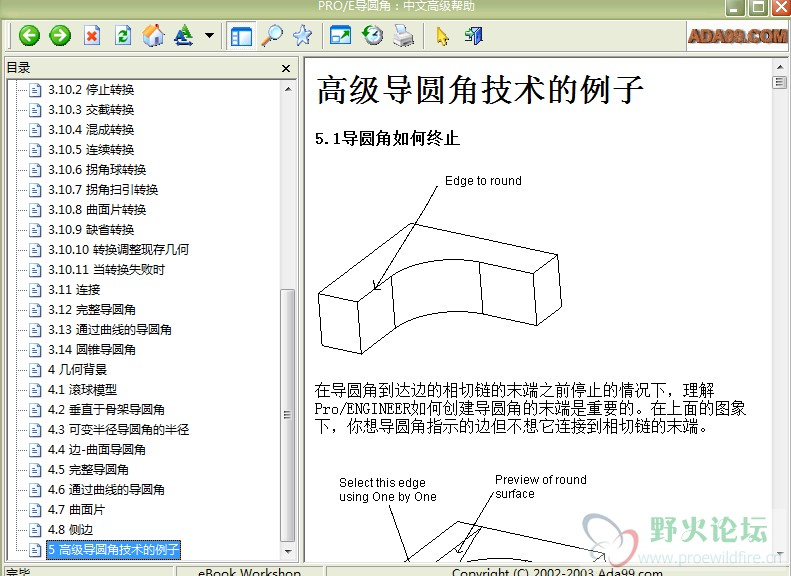Screen dimensions: 791x576
Task: Click the font size icon
Action: coord(184,35)
